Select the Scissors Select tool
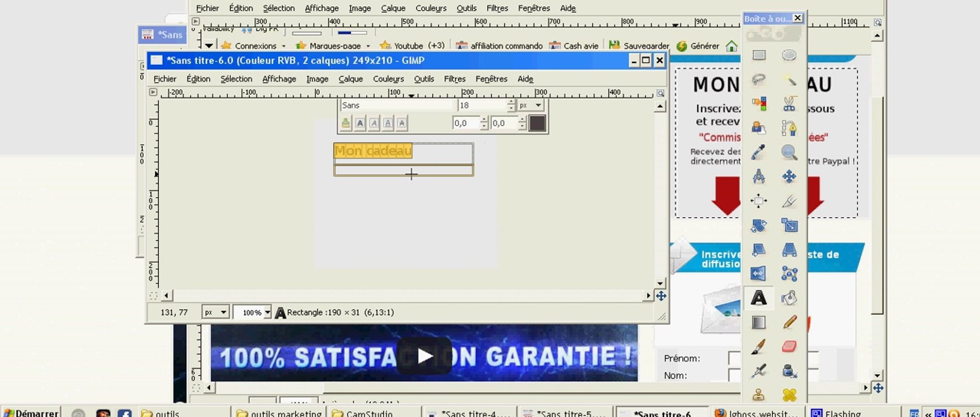 (x=789, y=104)
